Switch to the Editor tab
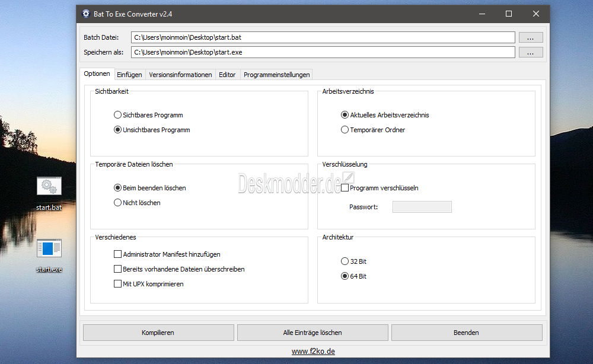This screenshot has height=364, width=593. (227, 75)
